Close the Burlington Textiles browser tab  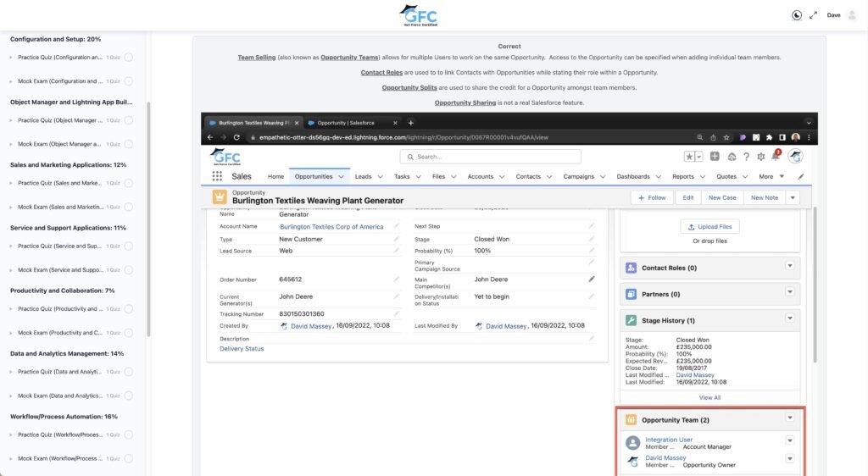[297, 123]
